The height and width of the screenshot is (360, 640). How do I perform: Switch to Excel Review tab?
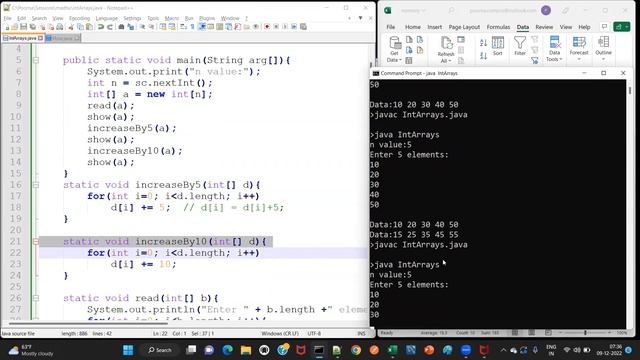(544, 27)
